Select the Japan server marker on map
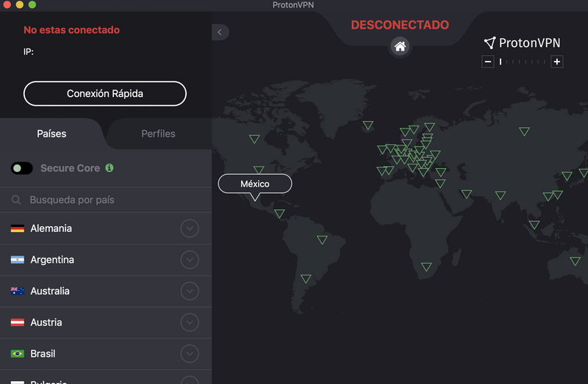Image resolution: width=588 pixels, height=384 pixels. point(584,173)
